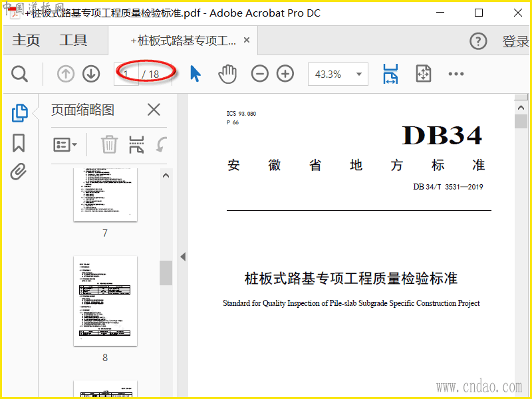Close the open document tab
532x399 pixels.
247,40
